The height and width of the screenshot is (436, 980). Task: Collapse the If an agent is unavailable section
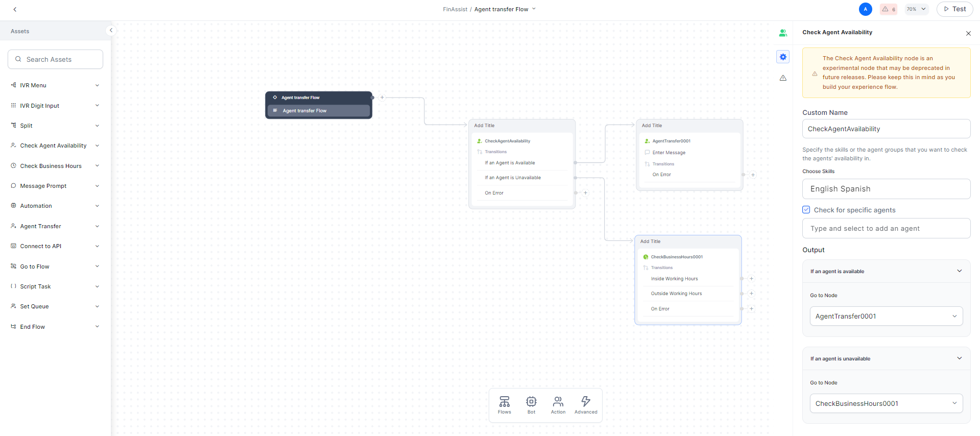click(959, 358)
